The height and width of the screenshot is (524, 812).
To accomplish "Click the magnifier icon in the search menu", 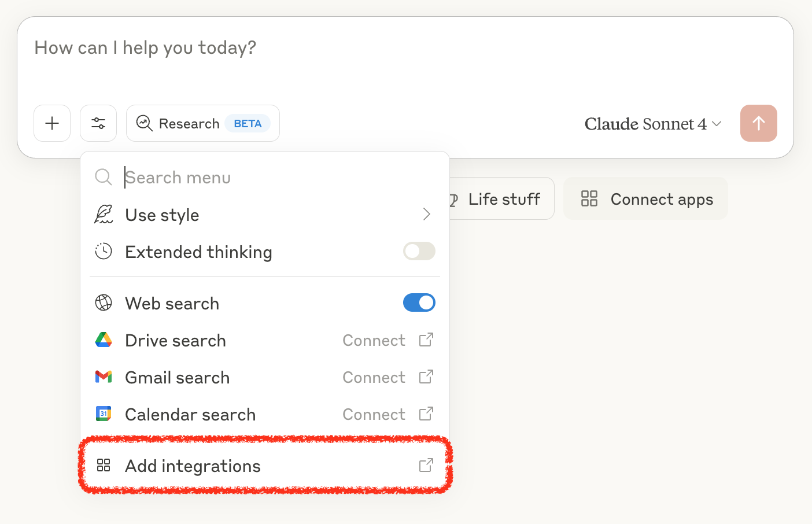I will pyautogui.click(x=104, y=177).
